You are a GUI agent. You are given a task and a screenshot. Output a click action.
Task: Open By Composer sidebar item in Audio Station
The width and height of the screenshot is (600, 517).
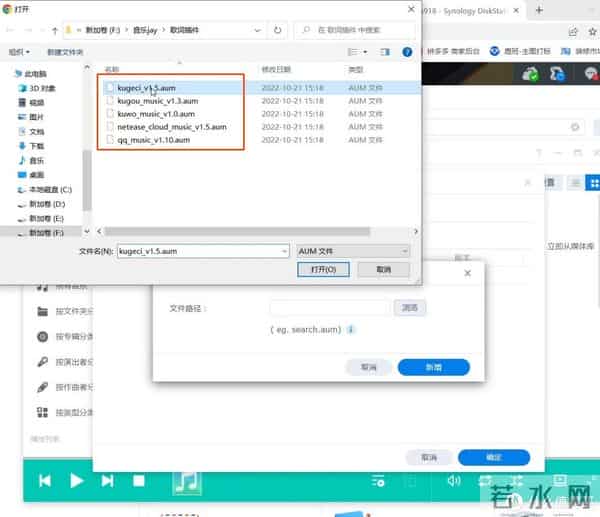pos(65,387)
